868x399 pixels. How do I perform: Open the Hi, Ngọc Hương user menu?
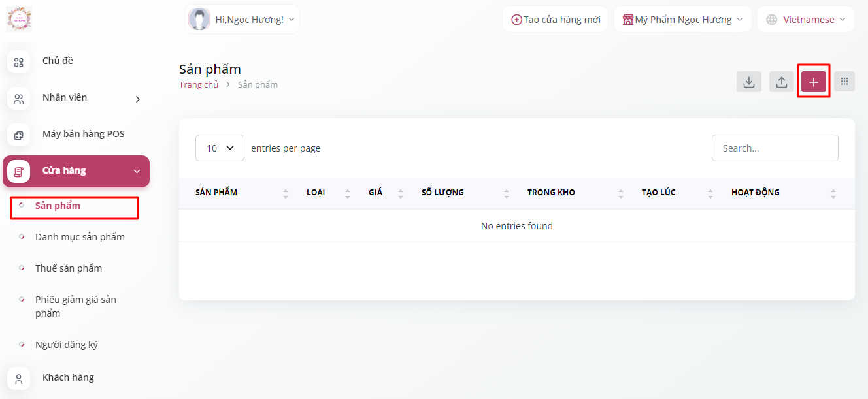(242, 20)
